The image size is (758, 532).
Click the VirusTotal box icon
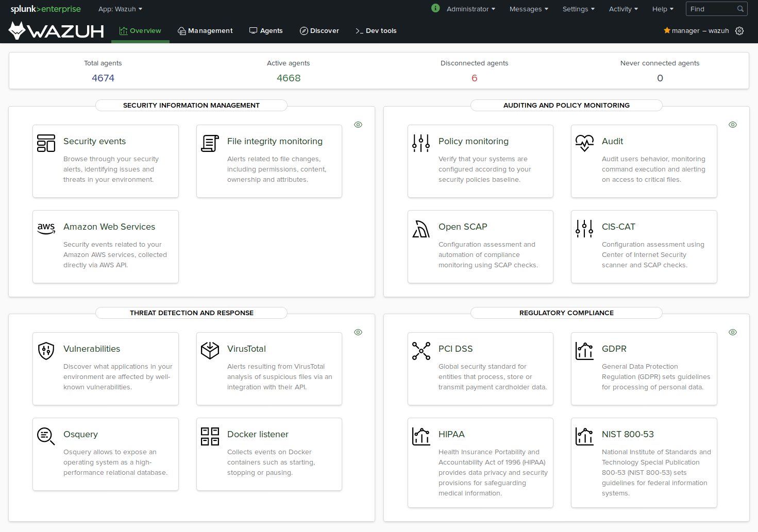(x=210, y=351)
